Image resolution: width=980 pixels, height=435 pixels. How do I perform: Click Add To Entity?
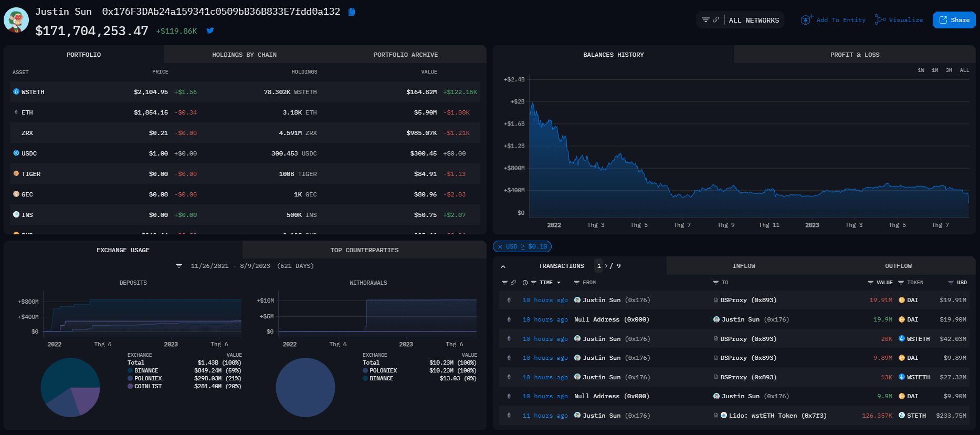[833, 20]
